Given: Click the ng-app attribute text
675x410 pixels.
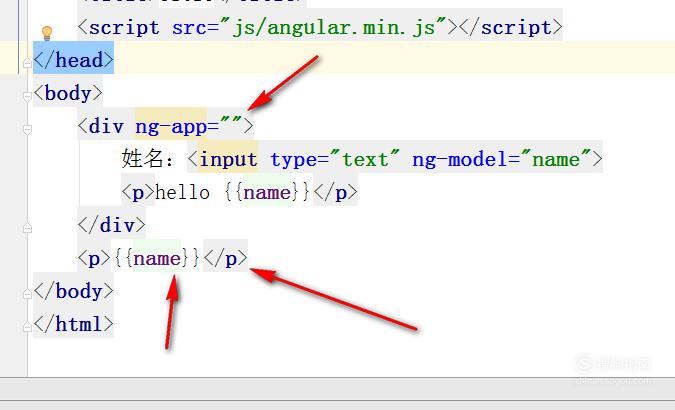Looking at the screenshot, I should [x=171, y=127].
